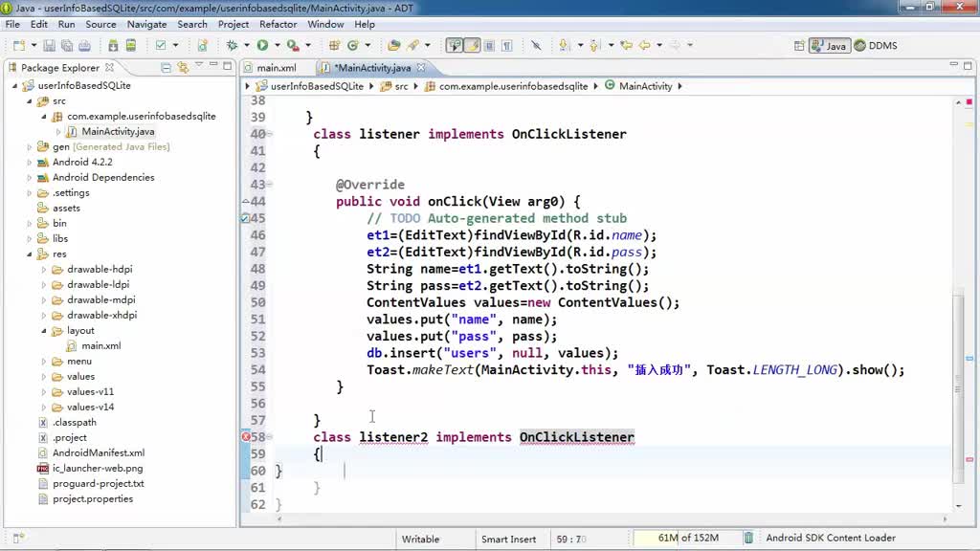The height and width of the screenshot is (551, 980).
Task: Click the error marker on line 58
Action: (246, 436)
